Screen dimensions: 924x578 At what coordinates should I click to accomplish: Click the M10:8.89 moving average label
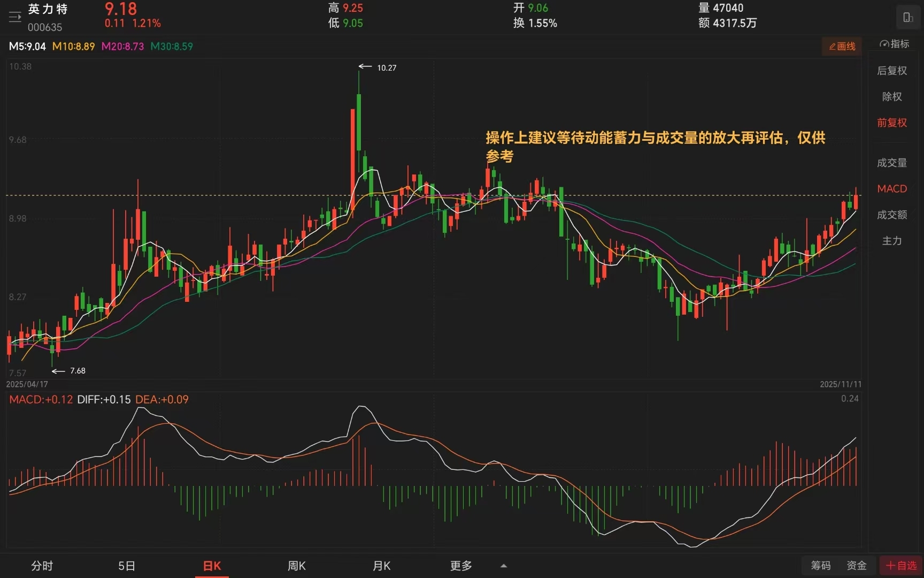[x=73, y=47]
